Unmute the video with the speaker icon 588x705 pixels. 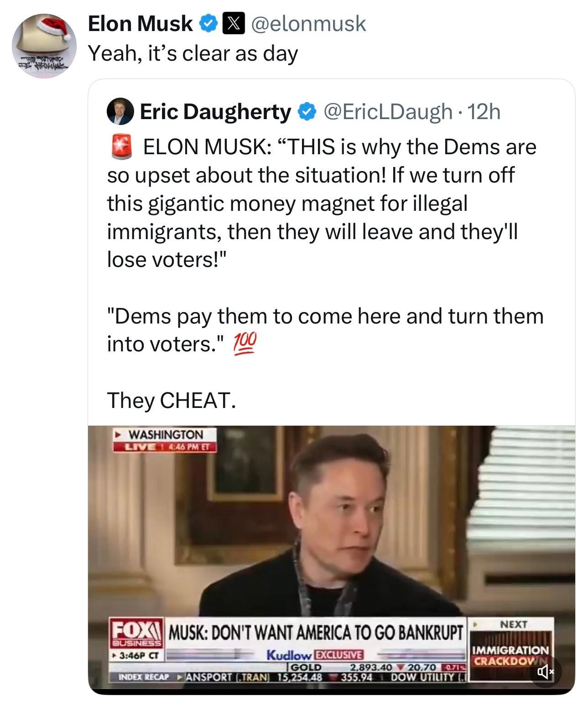pos(545,671)
